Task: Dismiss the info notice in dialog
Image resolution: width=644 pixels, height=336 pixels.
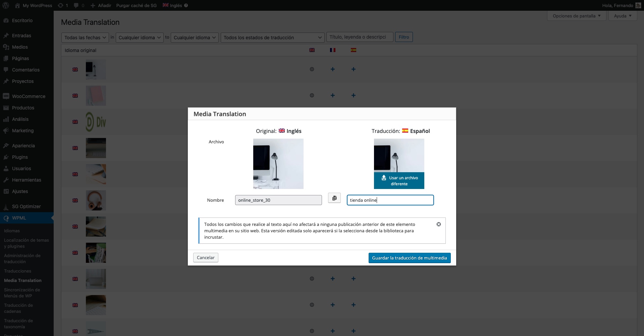Action: point(438,224)
